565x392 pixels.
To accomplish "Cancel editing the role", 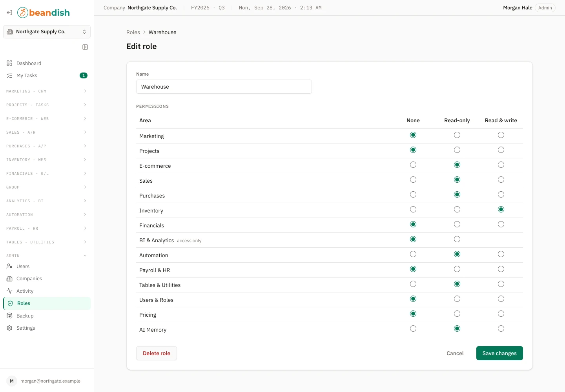I will click(x=455, y=353).
